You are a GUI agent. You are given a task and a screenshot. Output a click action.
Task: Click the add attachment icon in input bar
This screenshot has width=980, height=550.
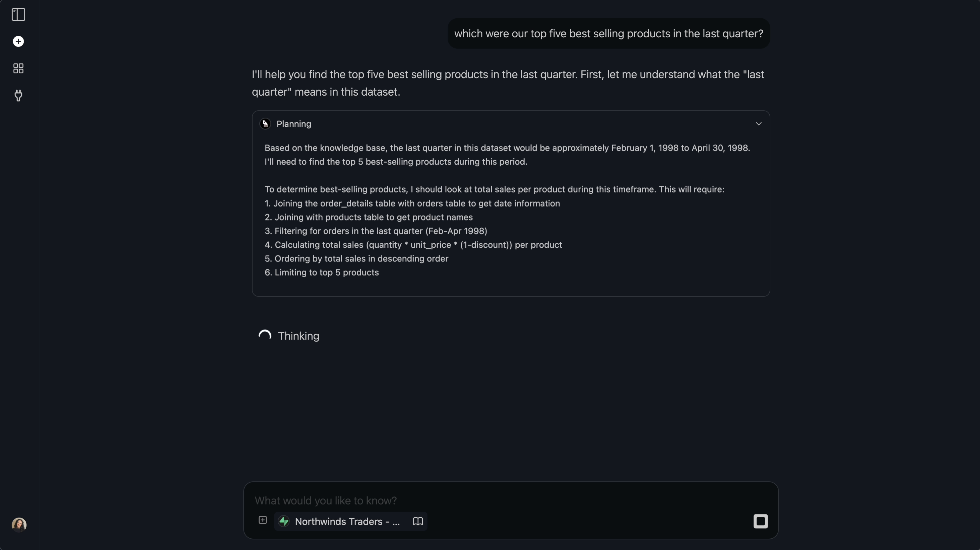coord(263,520)
